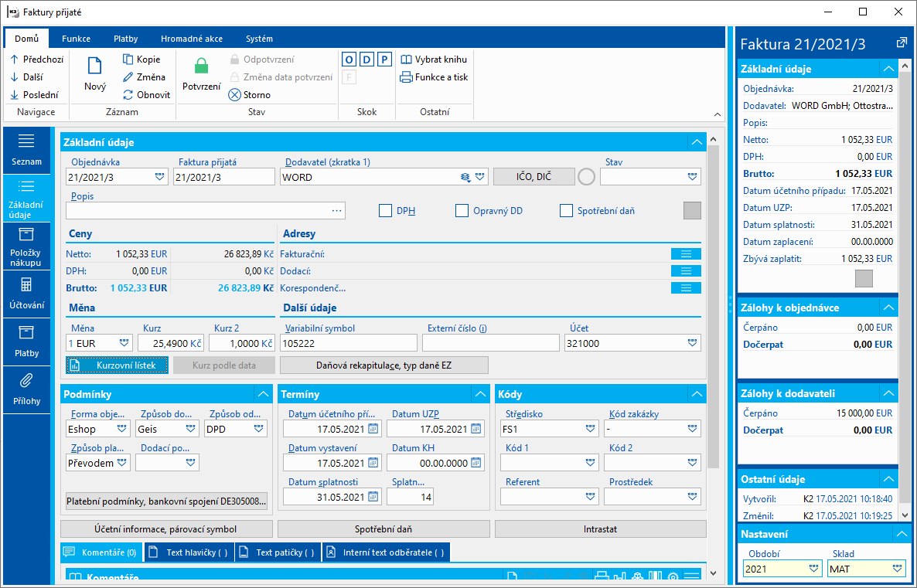Click the Funkce a tisk printer icon
Image resolution: width=917 pixels, height=588 pixels.
[406, 77]
